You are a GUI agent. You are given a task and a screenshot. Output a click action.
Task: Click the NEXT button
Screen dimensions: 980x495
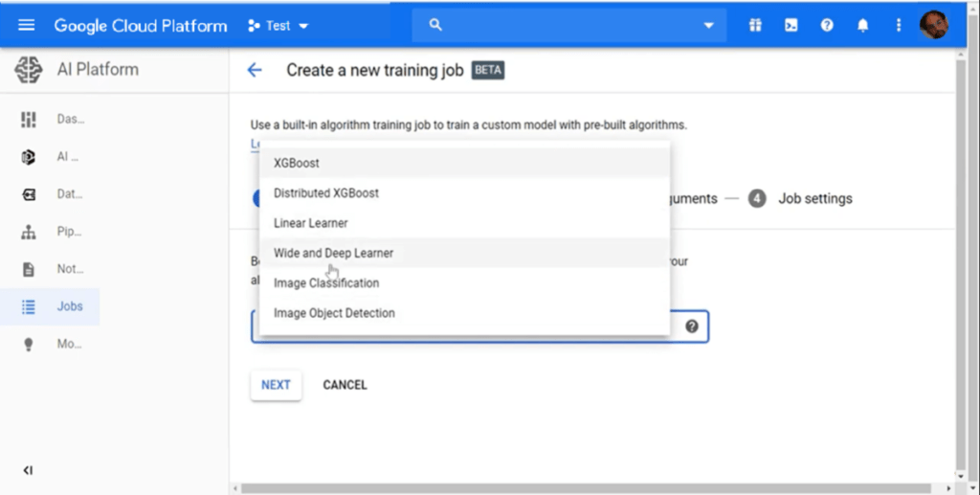coord(276,385)
